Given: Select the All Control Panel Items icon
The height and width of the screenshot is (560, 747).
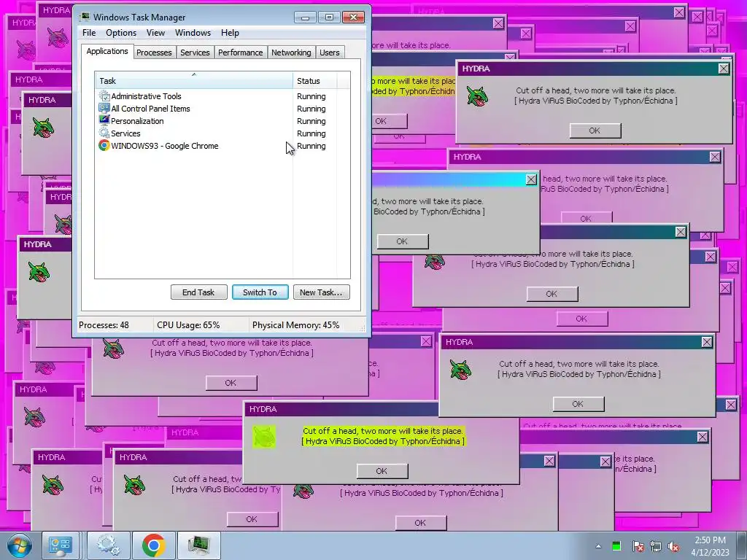Looking at the screenshot, I should [x=104, y=109].
